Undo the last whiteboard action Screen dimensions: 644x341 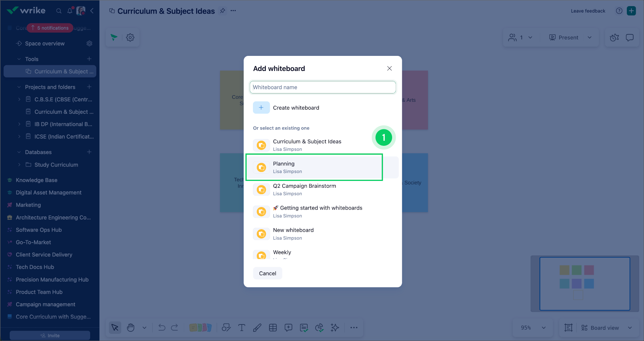[x=162, y=327]
